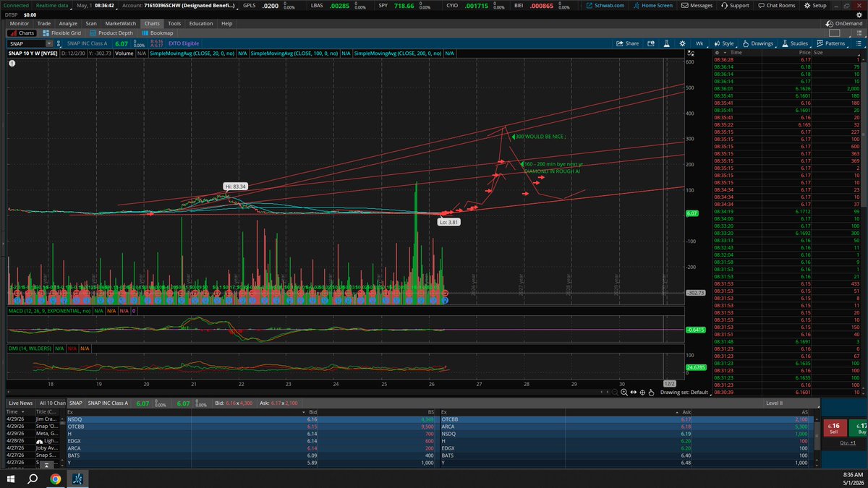Click the zoom in magnifier on chart

(x=625, y=392)
